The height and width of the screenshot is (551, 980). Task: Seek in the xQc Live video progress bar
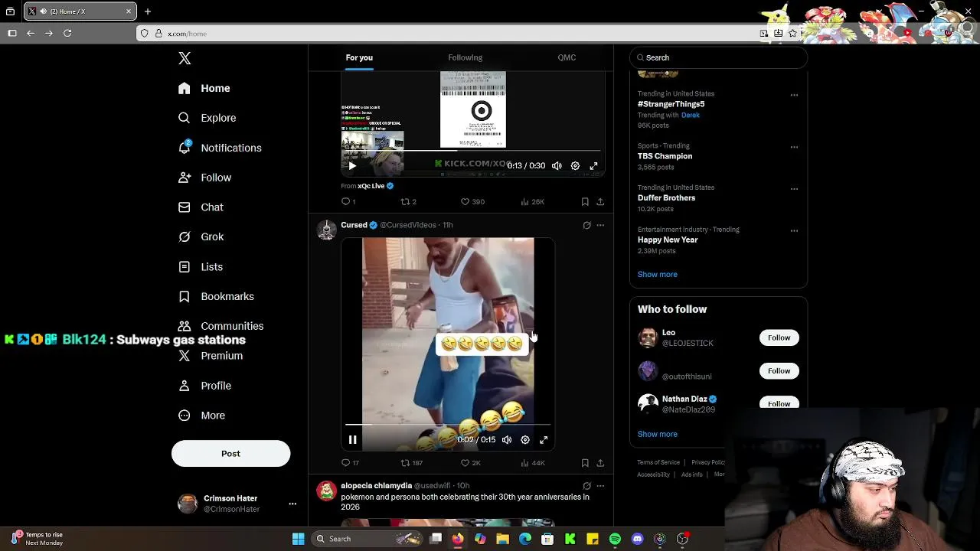click(x=472, y=151)
